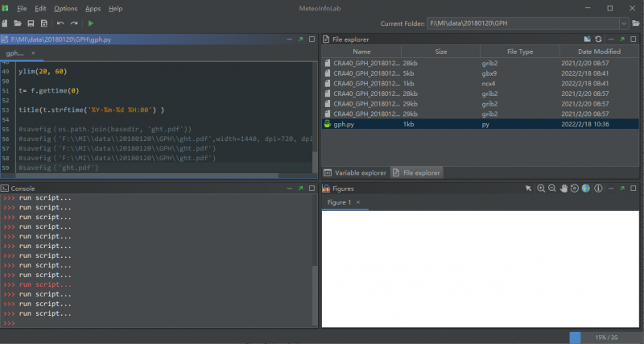Toggle the Figures selection arrow tool
Viewport: 644px width, 344px height.
click(x=529, y=188)
